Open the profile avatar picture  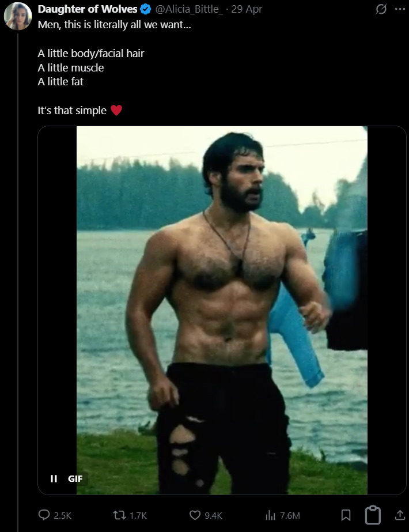(18, 16)
